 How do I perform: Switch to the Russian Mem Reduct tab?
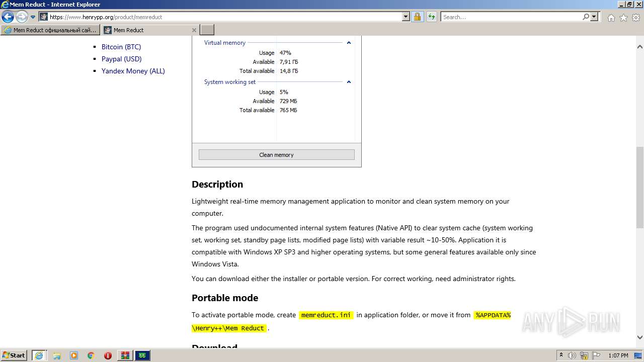click(x=50, y=30)
